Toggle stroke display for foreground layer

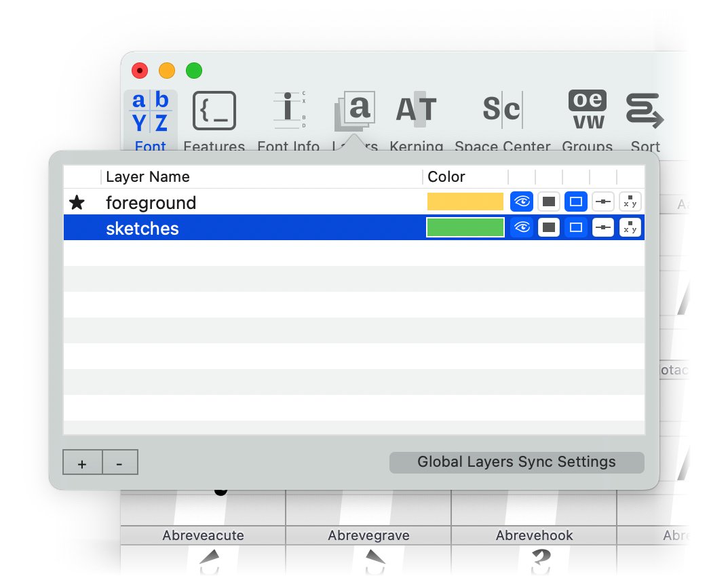[x=576, y=201]
